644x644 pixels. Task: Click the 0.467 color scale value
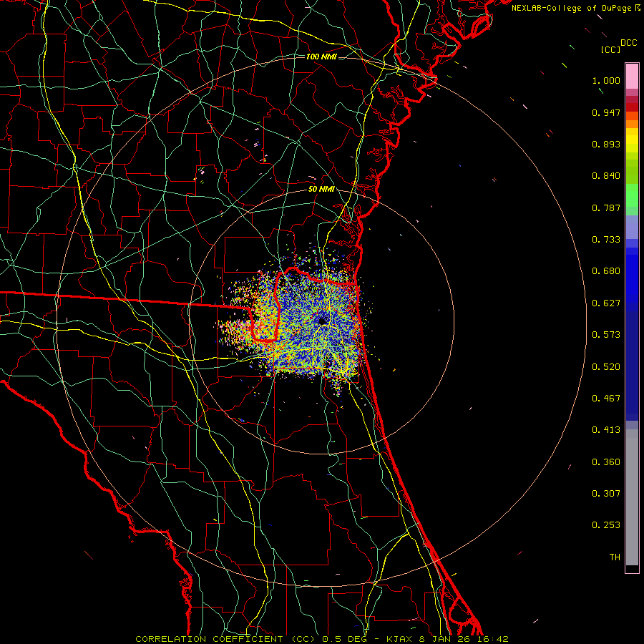click(x=606, y=399)
